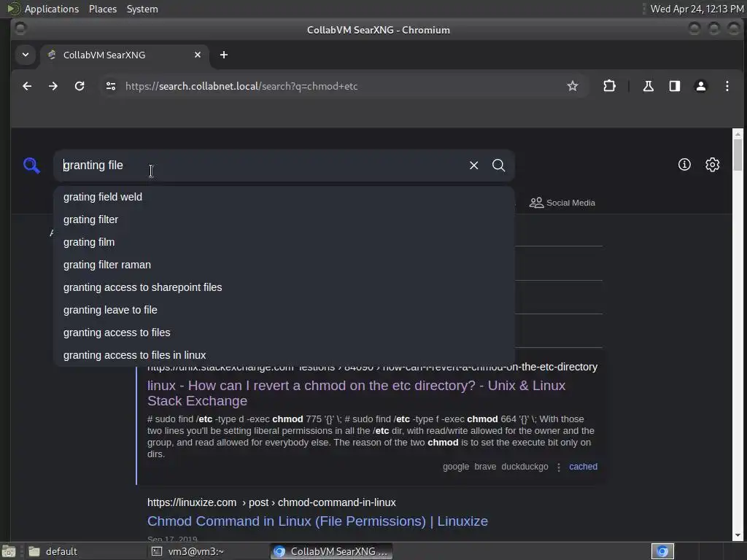Open the System menu
The width and height of the screenshot is (747, 560).
(142, 9)
